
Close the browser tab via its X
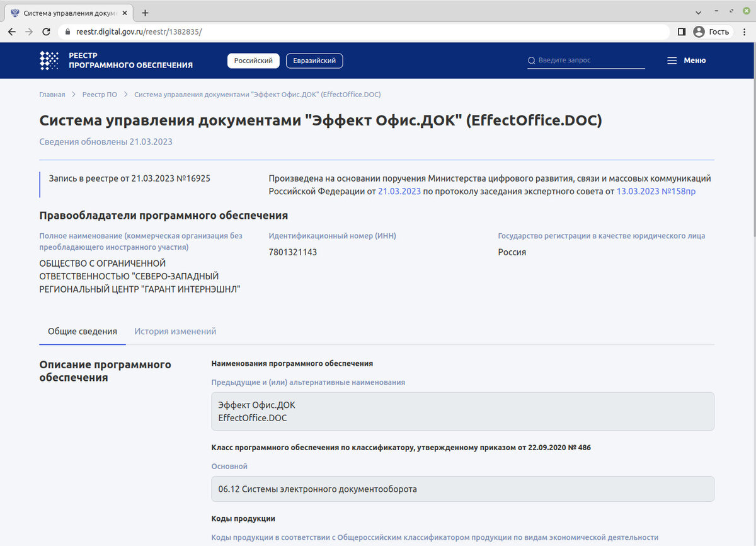[x=125, y=13]
